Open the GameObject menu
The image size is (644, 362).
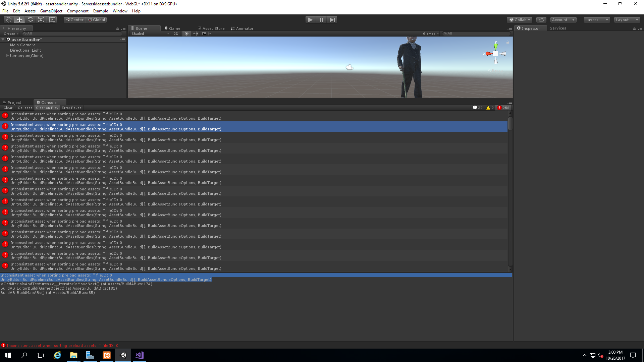[x=51, y=11]
